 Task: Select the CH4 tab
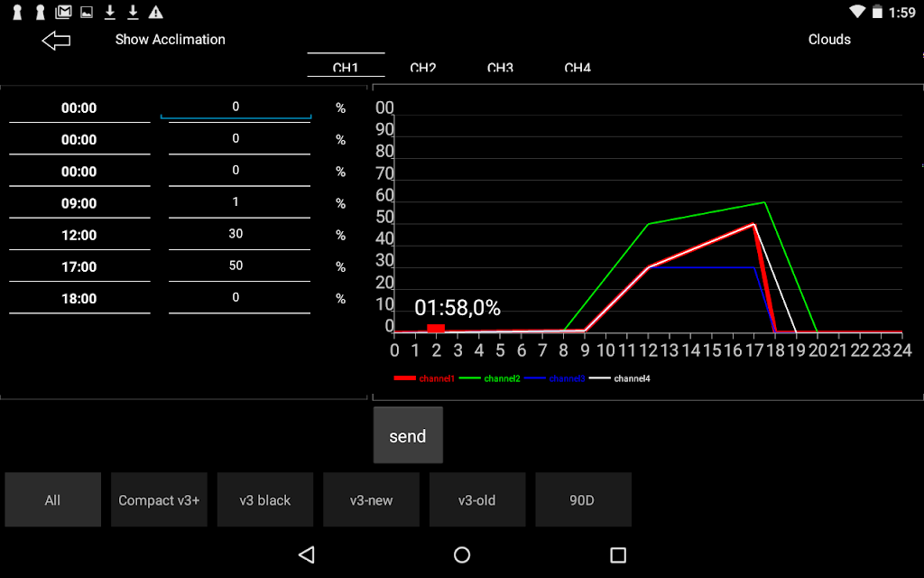577,66
